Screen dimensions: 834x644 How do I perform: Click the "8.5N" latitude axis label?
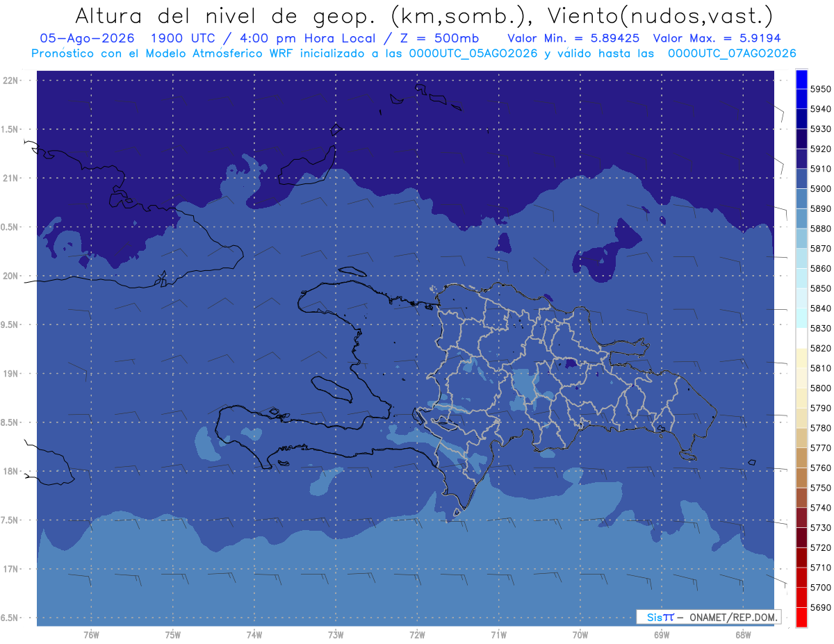(x=10, y=422)
